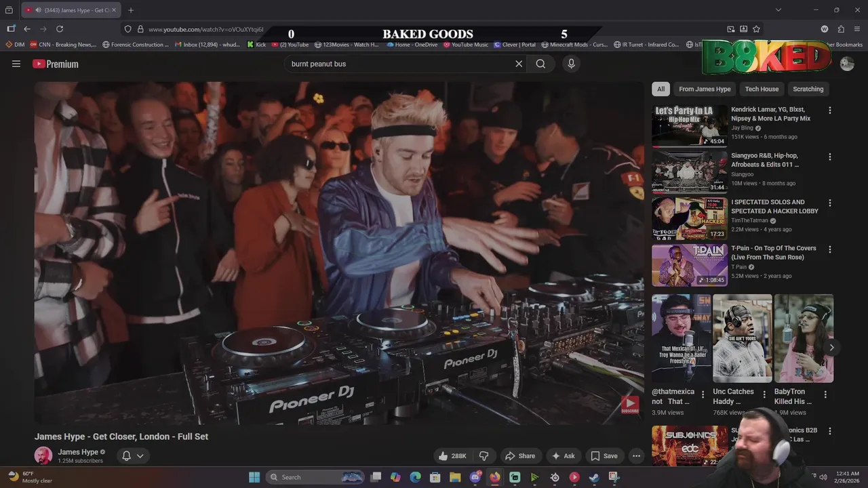Open the Forensic Construction bookmark
This screenshot has width=868, height=488.
[x=136, y=45]
